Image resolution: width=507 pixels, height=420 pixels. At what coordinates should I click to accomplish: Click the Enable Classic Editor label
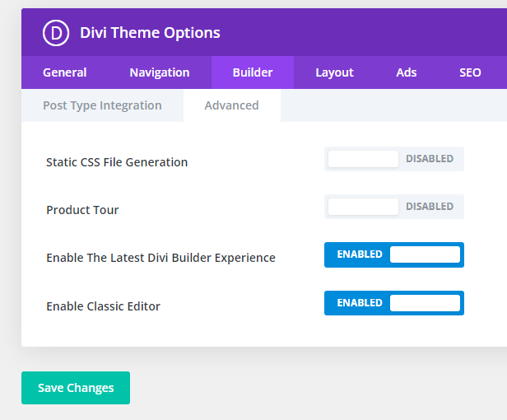pyautogui.click(x=103, y=306)
